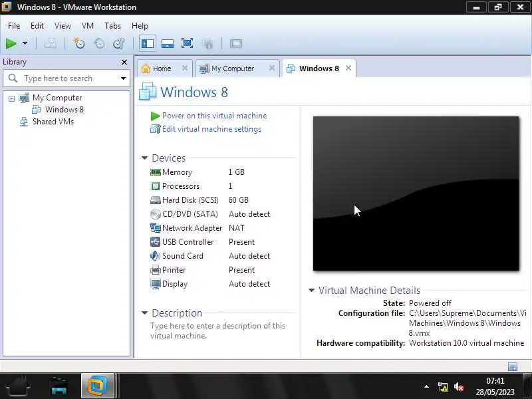
Task: Click the Send Ctrl+Alt+Del toolbar icon
Action: click(x=51, y=43)
